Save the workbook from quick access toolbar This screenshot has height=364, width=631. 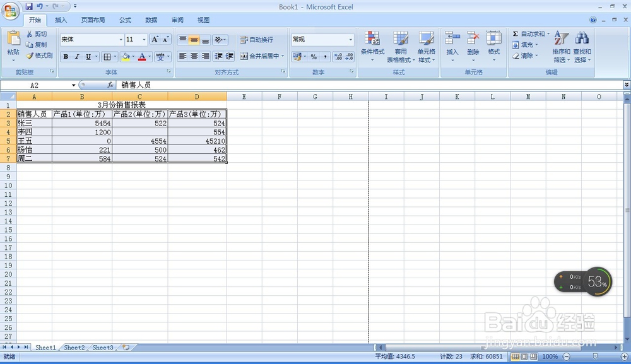point(29,6)
